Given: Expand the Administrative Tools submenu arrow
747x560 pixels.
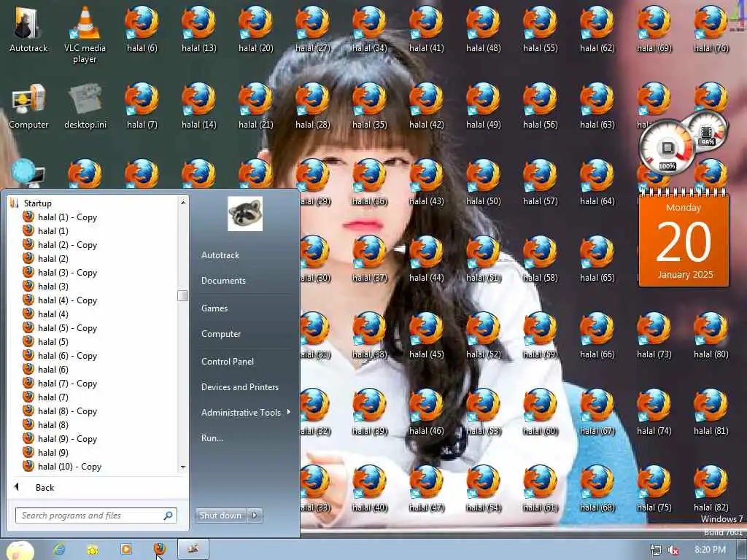Looking at the screenshot, I should pyautogui.click(x=289, y=412).
